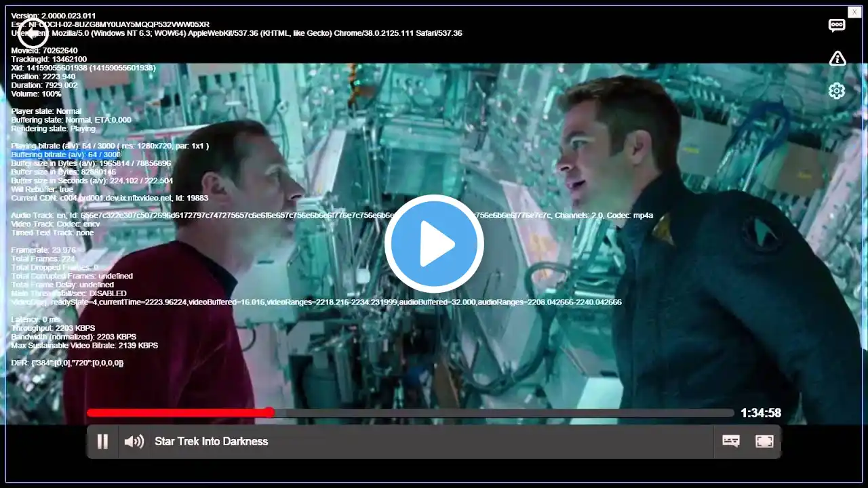Click the warning triangle icon
The image size is (868, 488).
pos(837,58)
